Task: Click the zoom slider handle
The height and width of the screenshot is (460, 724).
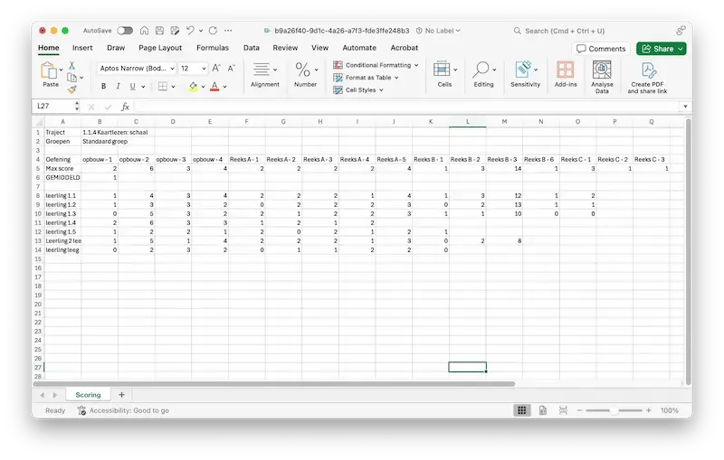Action: [613, 410]
